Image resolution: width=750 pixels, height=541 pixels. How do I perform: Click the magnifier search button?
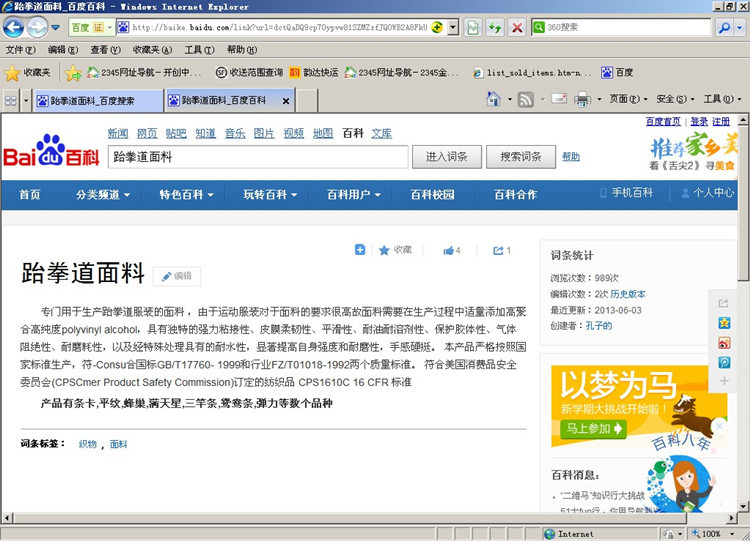[724, 27]
